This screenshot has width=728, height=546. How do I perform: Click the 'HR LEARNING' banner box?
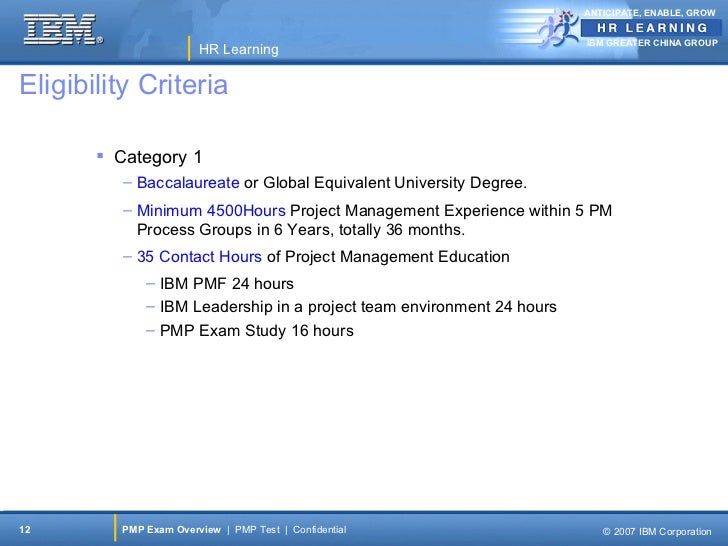click(651, 28)
